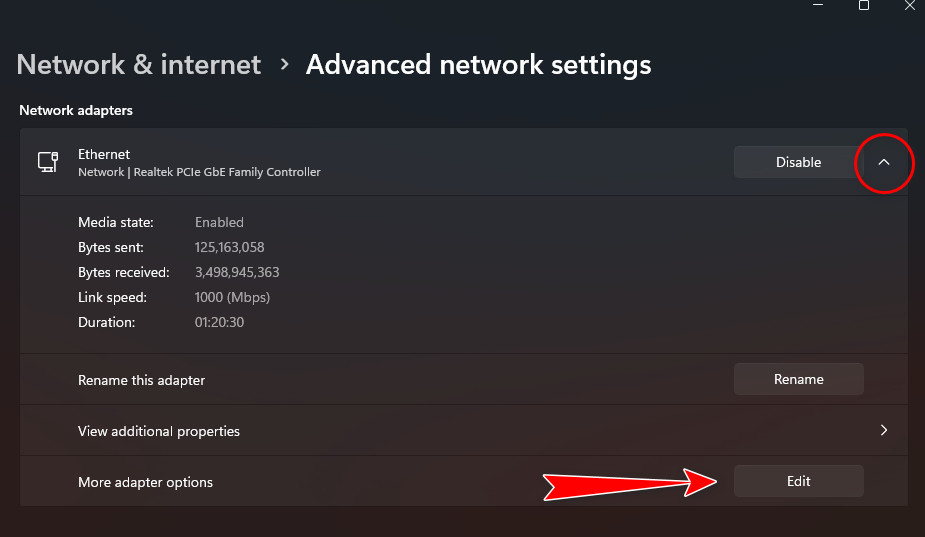Click the Link speed 1000 (Mbps) value
Viewport: 925px width, 537px height.
tap(232, 297)
